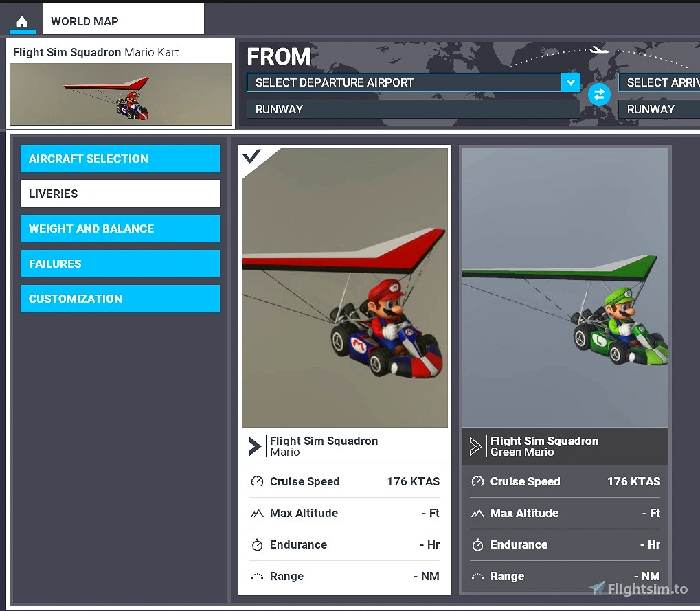Open Weight and Balance section
Screen dimensions: 700x611
pyautogui.click(x=120, y=229)
